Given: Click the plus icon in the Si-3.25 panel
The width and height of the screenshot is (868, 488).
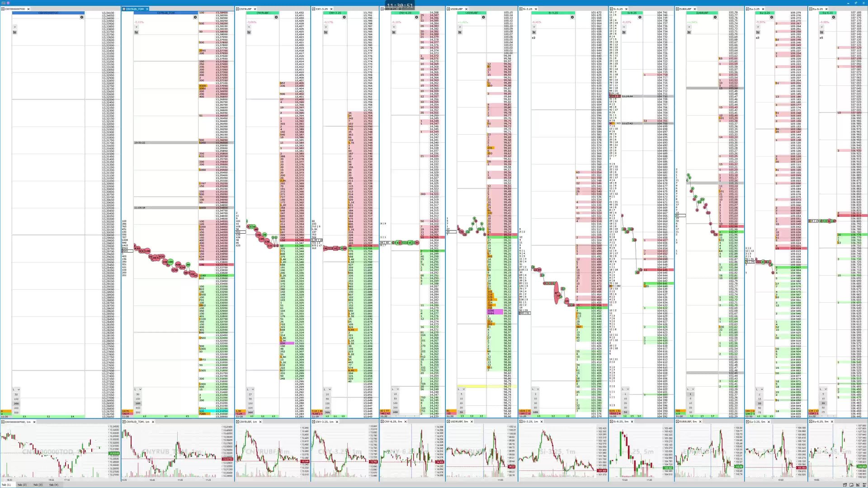Looking at the screenshot, I should pyautogui.click(x=534, y=27).
